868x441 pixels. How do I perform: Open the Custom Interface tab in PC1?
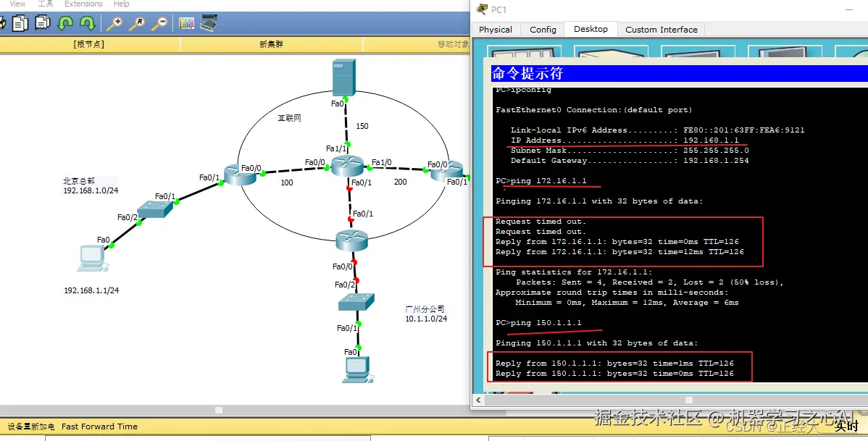click(661, 29)
